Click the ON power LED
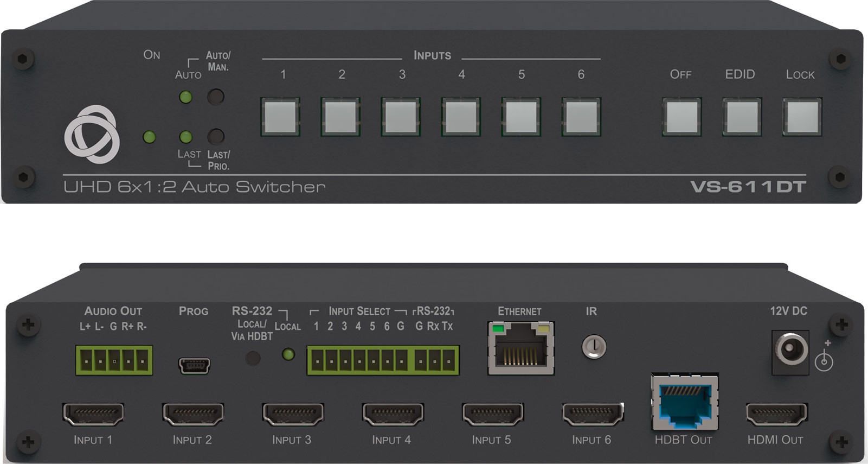 (x=149, y=137)
